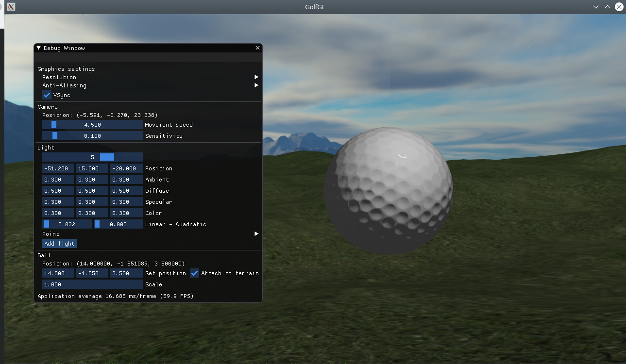Click the second Specular value field
This screenshot has width=626, height=364.
(x=92, y=202)
